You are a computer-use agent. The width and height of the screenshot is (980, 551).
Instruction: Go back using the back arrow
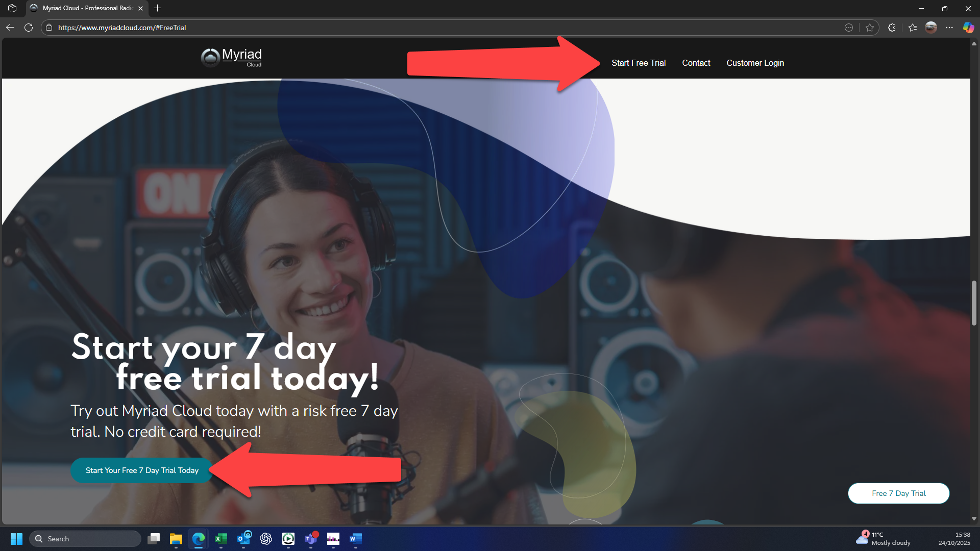coord(10,28)
